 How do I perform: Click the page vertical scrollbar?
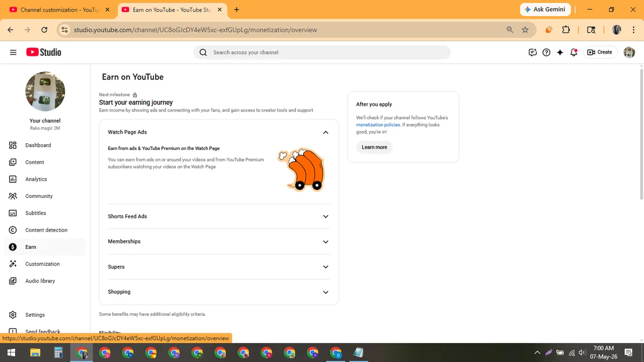(x=641, y=134)
